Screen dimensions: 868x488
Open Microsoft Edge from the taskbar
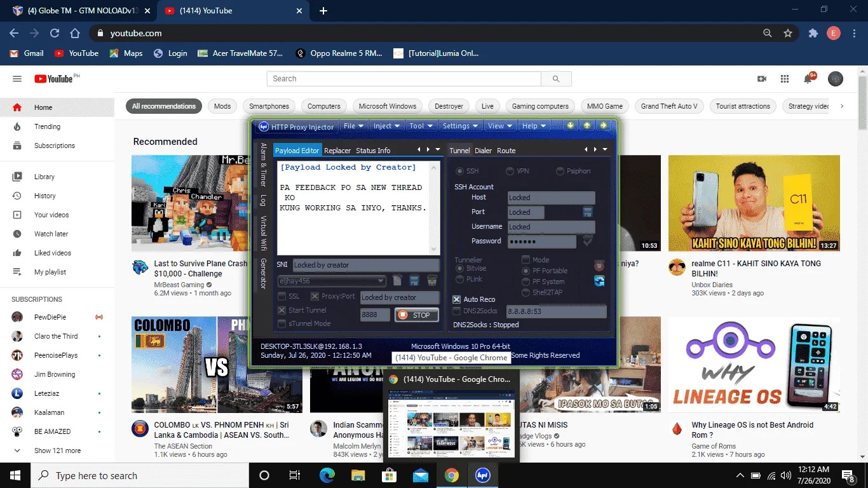[327, 475]
